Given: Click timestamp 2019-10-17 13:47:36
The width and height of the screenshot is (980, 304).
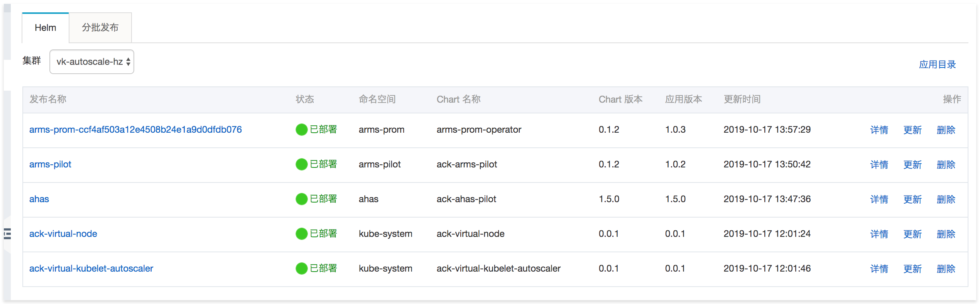Looking at the screenshot, I should [x=767, y=199].
